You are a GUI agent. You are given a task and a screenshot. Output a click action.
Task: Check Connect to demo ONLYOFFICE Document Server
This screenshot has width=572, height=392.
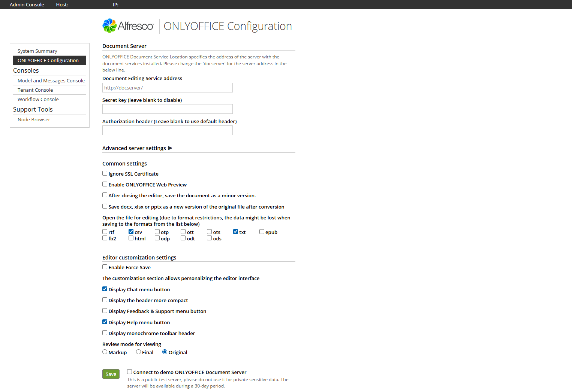(130, 372)
